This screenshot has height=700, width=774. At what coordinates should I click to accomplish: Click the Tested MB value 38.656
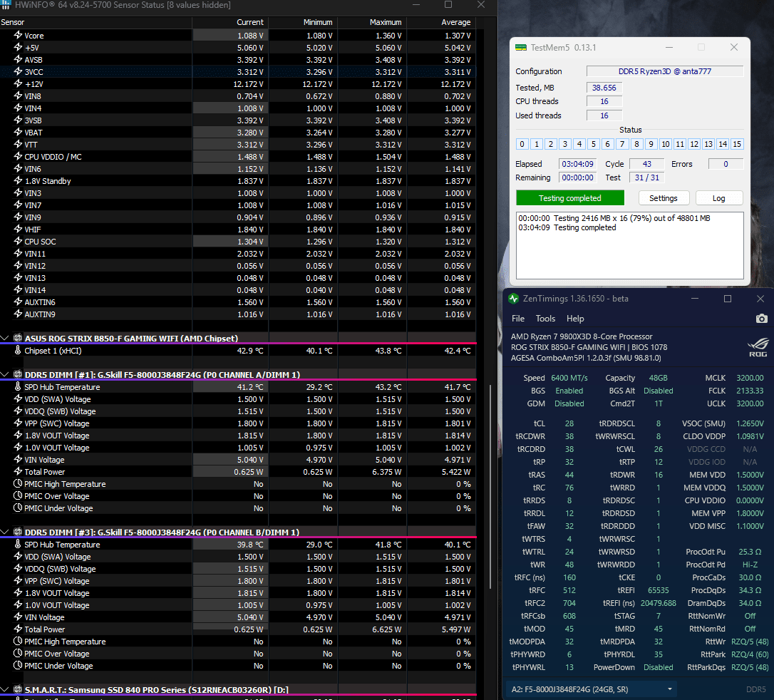pos(604,88)
